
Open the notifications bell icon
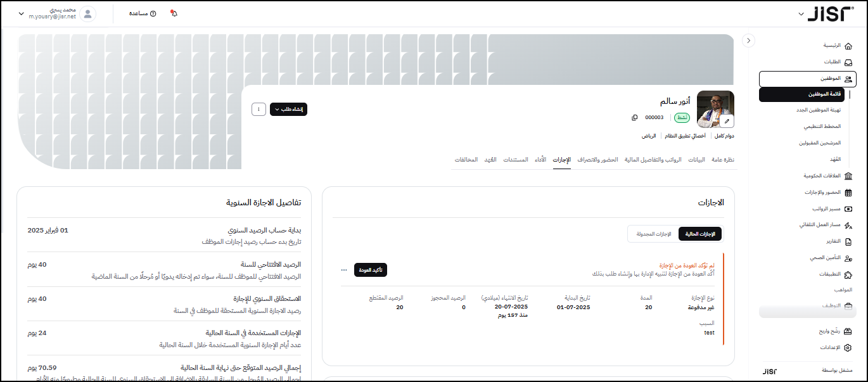[x=174, y=13]
